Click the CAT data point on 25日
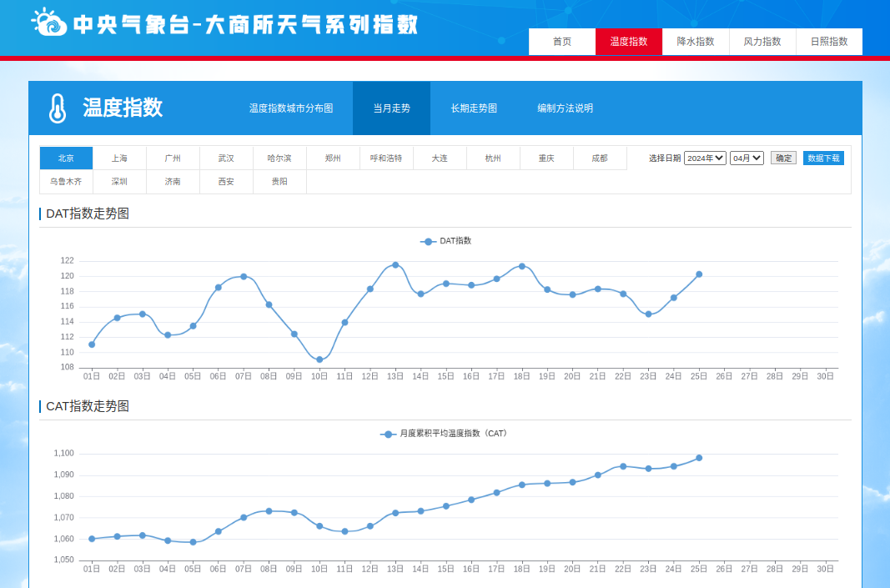The width and height of the screenshot is (890, 588). click(x=699, y=458)
